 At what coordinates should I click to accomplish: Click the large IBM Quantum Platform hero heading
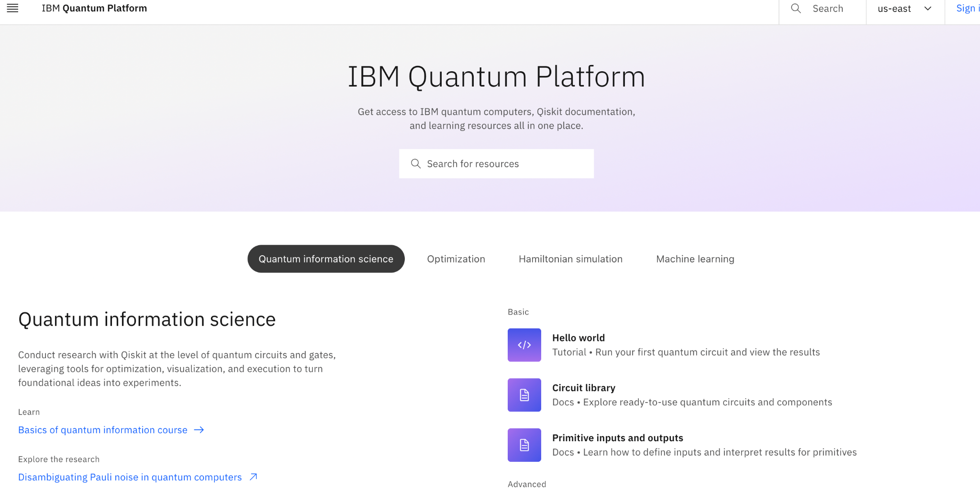click(x=496, y=76)
